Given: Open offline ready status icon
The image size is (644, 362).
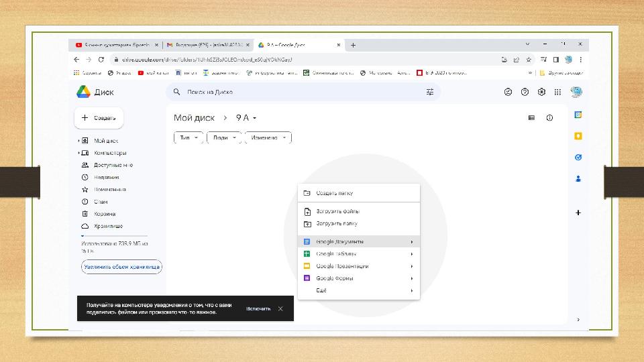Looking at the screenshot, I should click(508, 92).
